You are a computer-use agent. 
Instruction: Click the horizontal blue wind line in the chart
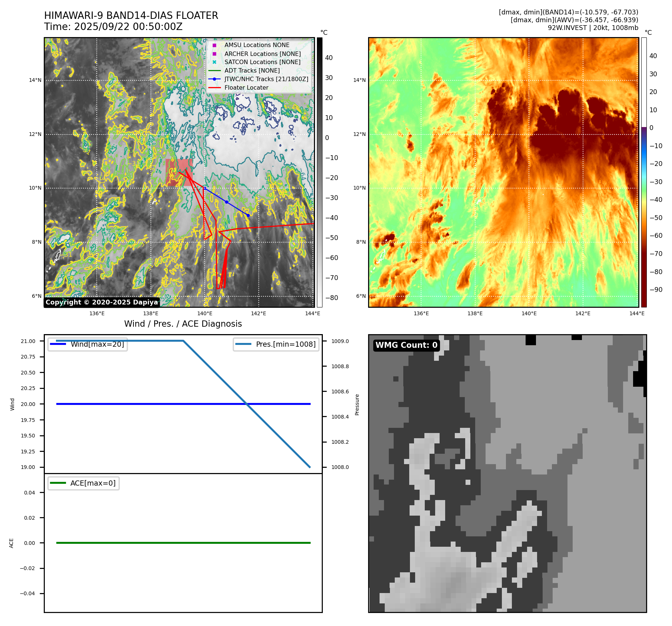point(183,404)
